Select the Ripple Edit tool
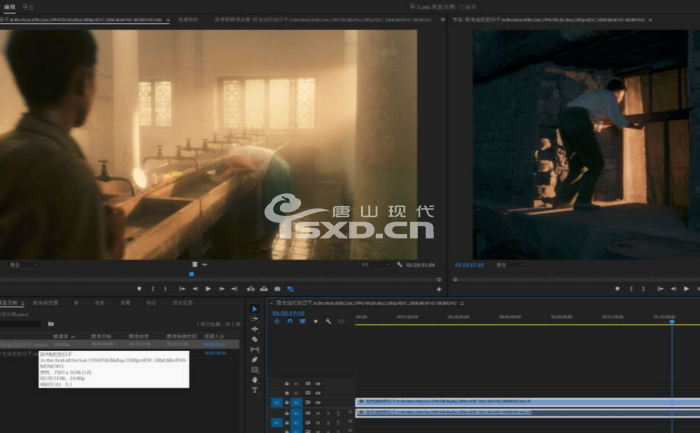This screenshot has height=433, width=700. click(x=254, y=329)
